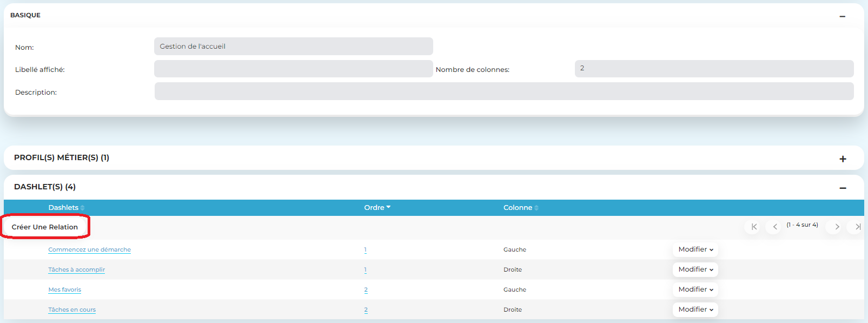Open the Mes favoris dashlet link
868x323 pixels.
coord(64,289)
